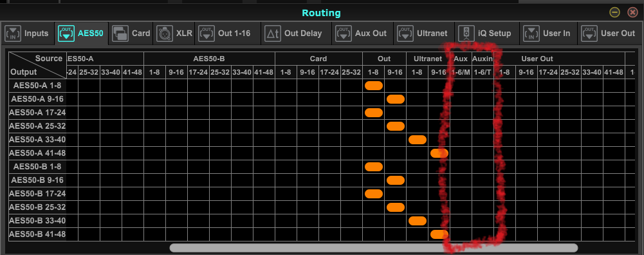Screen dimensions: 644x255
Task: Toggle AES50-A 33-40 from Ultranet 1-8
Action: [418, 140]
